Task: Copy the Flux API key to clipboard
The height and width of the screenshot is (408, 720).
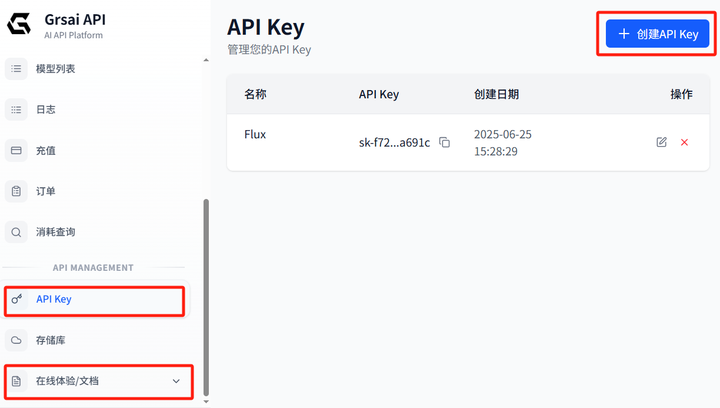Action: pos(445,143)
